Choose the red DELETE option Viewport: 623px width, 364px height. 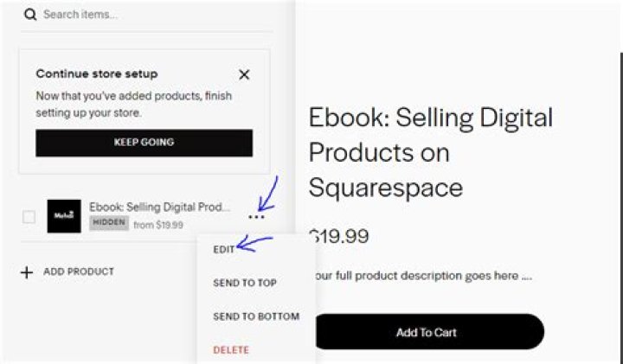tap(231, 349)
